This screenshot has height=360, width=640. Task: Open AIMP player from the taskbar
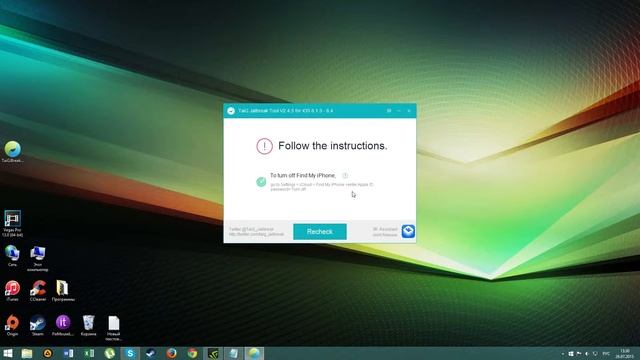48,353
